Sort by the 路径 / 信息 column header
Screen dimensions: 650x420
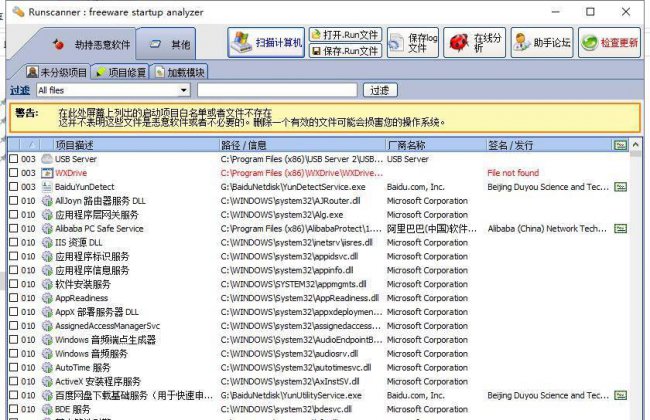tap(302, 145)
